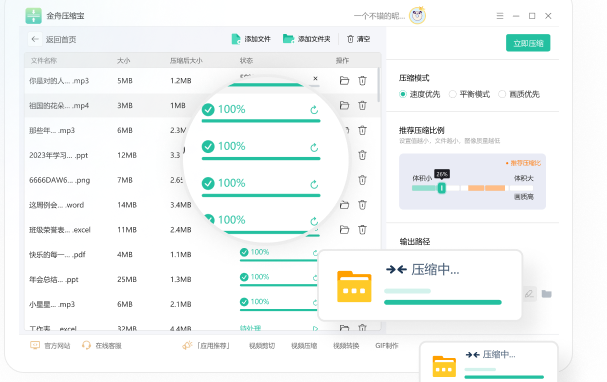Delete the 班级荣誉表 excel row
The width and height of the screenshot is (607, 382).
(x=362, y=230)
